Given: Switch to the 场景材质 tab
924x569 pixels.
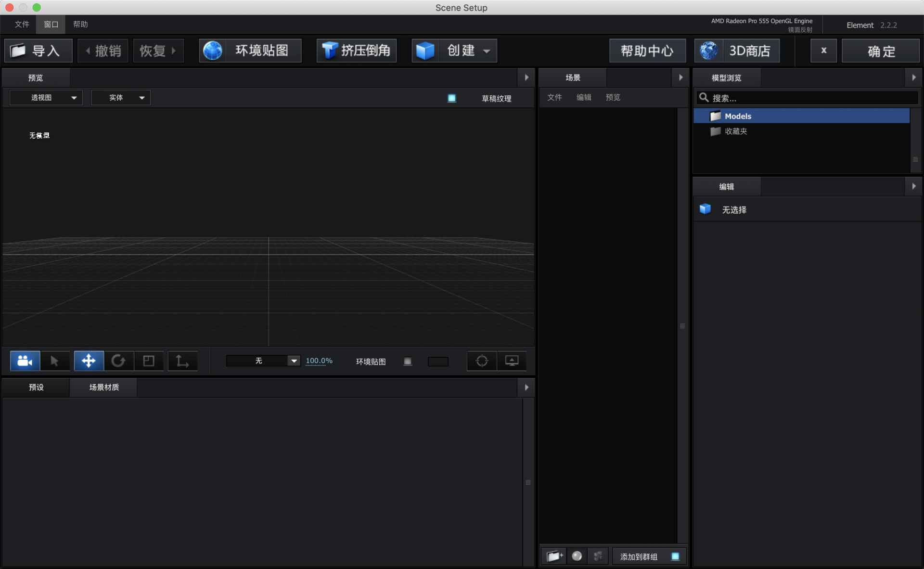Looking at the screenshot, I should click(x=104, y=388).
